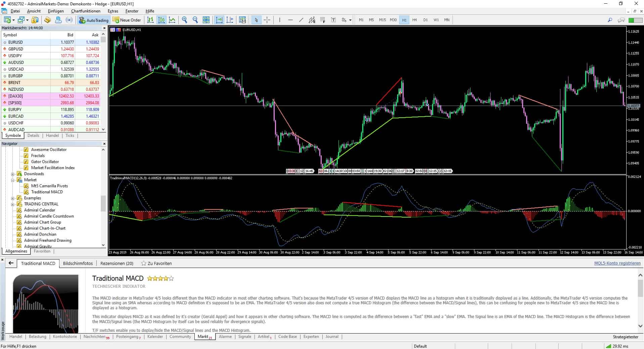Select the text annotation tool
644x349 pixels.
(x=333, y=20)
